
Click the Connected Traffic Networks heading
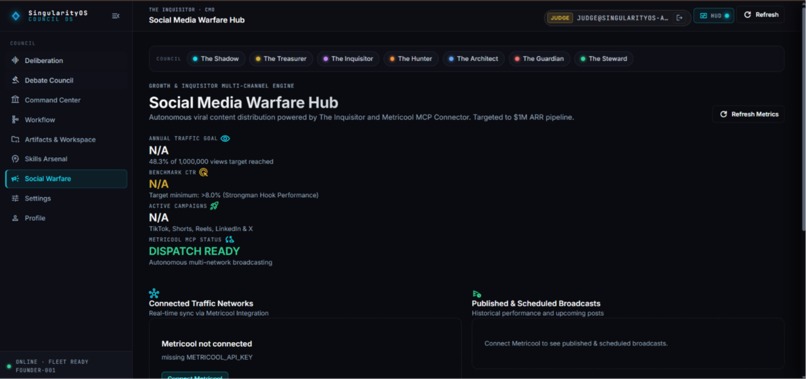(201, 303)
